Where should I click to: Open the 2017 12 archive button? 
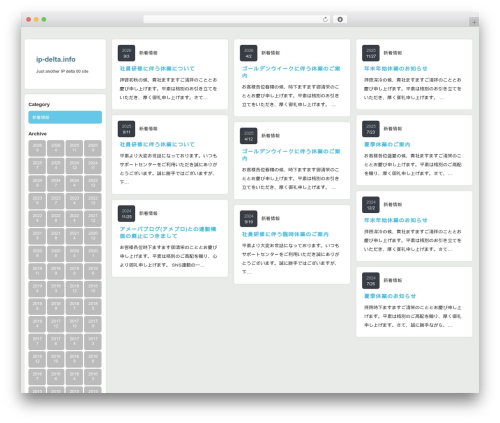(56, 324)
